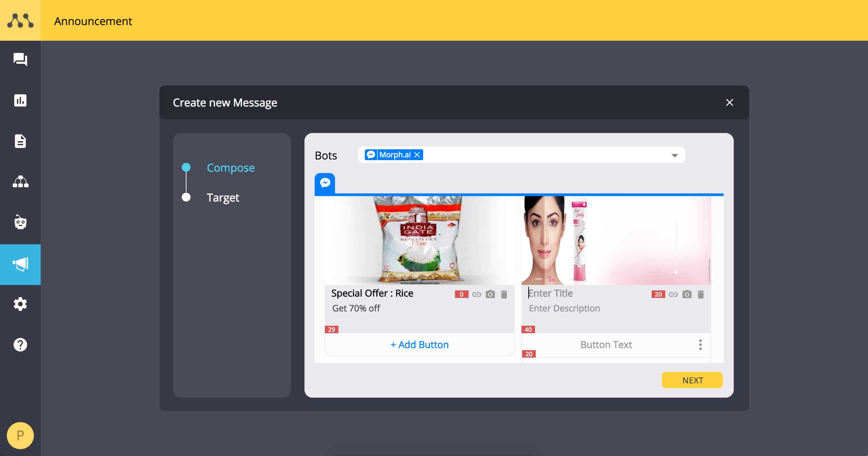Expand the Bots dropdown arrow

point(674,155)
